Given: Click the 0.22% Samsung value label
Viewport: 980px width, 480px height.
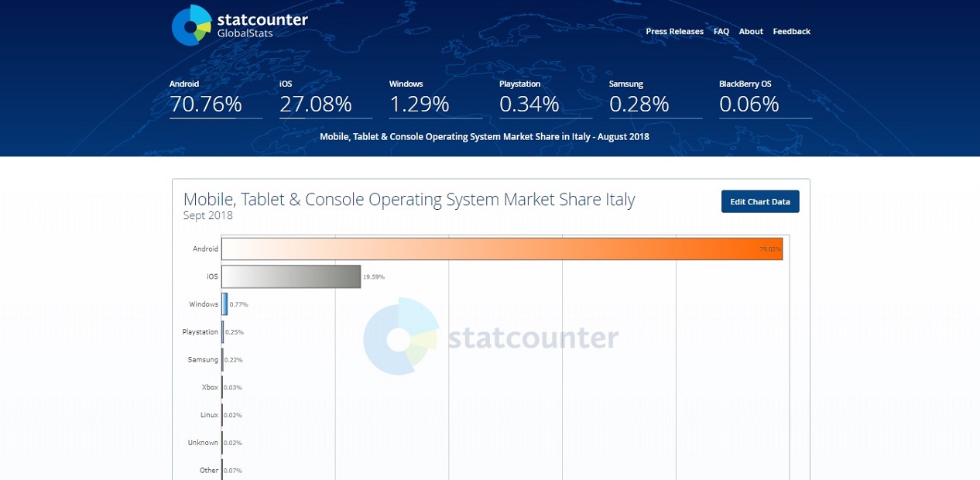Looking at the screenshot, I should (234, 360).
